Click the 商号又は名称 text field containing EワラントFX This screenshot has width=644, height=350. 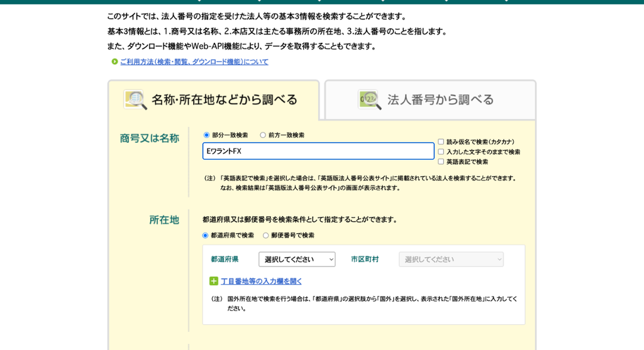point(318,151)
